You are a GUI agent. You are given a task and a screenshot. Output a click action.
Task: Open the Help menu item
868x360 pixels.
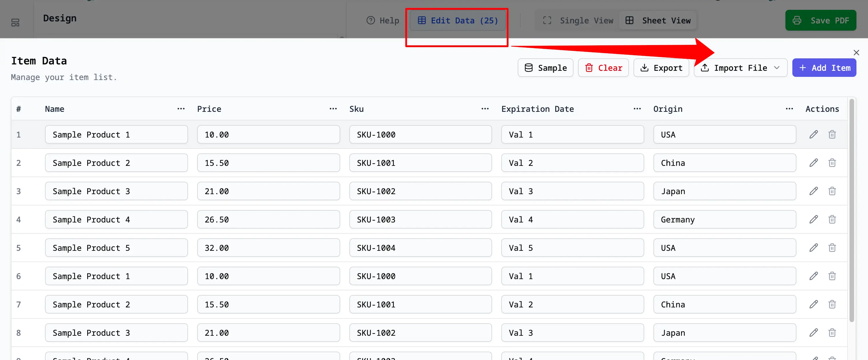click(383, 21)
